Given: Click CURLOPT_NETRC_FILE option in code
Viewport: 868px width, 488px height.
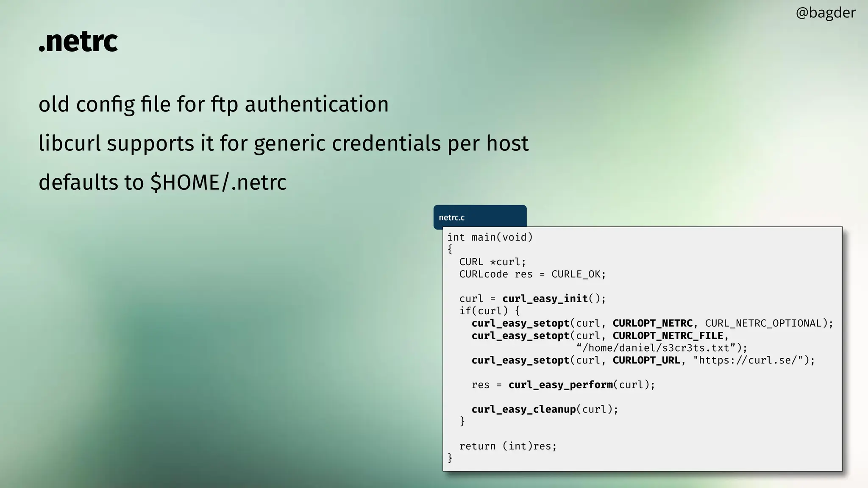Looking at the screenshot, I should 668,335.
